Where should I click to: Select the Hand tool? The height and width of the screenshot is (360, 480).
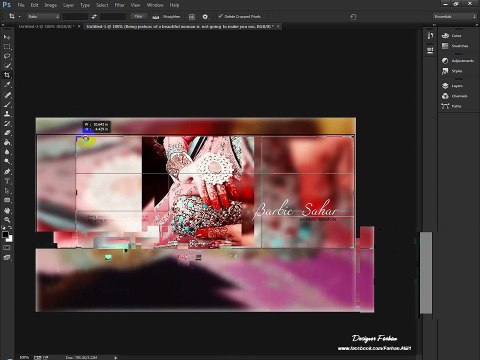7,210
